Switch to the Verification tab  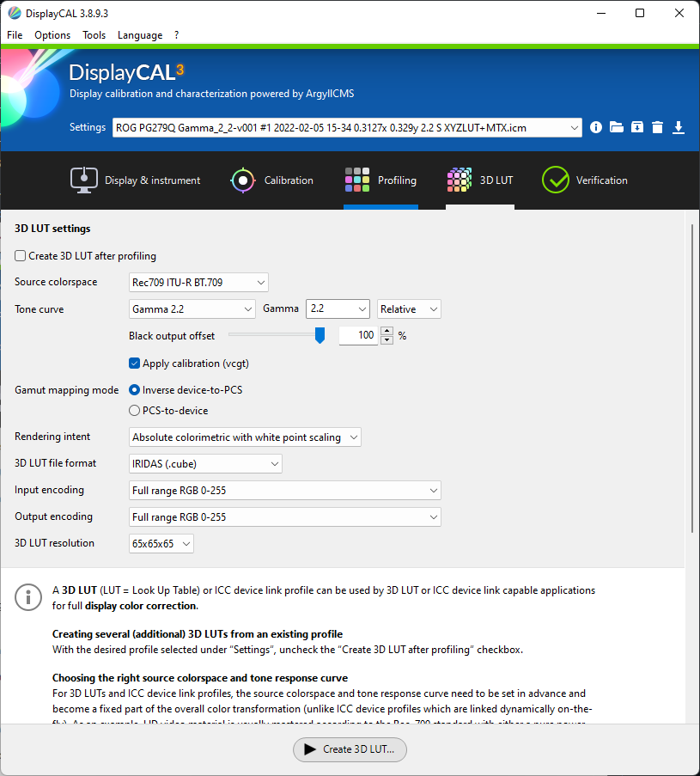pos(585,180)
